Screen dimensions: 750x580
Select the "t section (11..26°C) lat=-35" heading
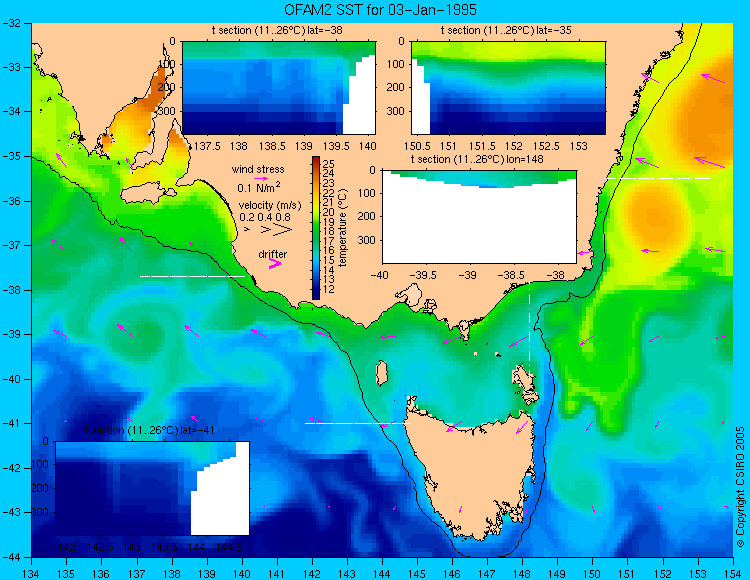(x=506, y=31)
